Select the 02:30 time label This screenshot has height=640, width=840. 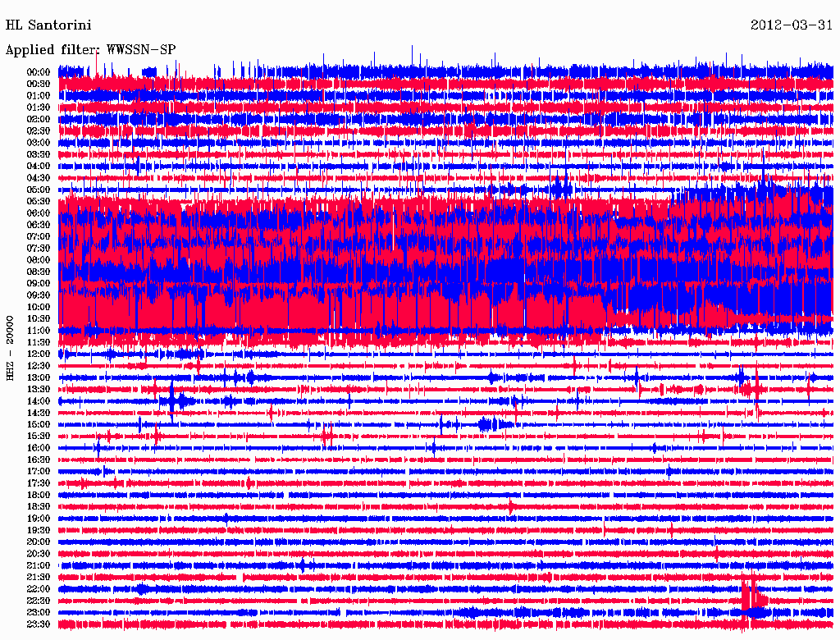coord(39,130)
